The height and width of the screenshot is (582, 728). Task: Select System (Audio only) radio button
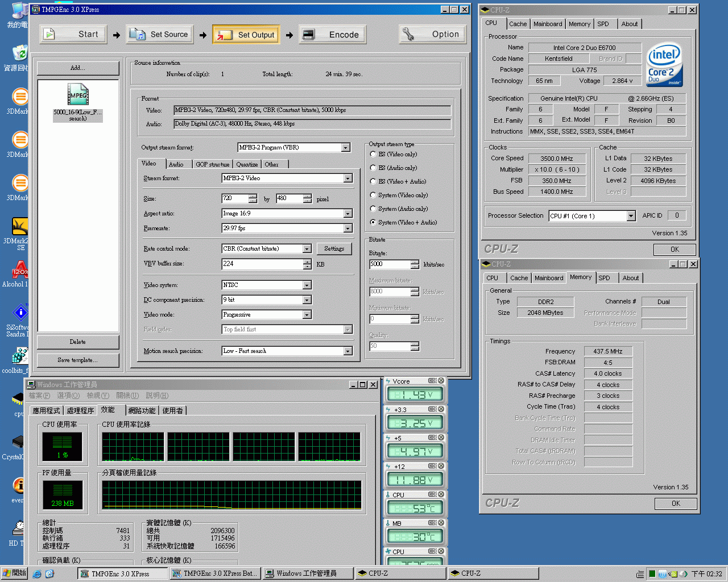[373, 209]
